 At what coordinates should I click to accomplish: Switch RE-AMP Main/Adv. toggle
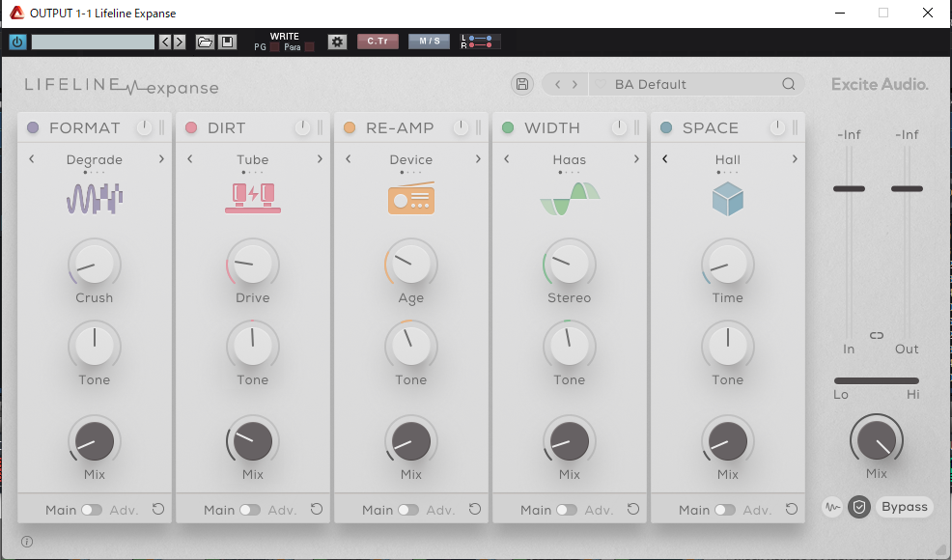[x=408, y=510]
